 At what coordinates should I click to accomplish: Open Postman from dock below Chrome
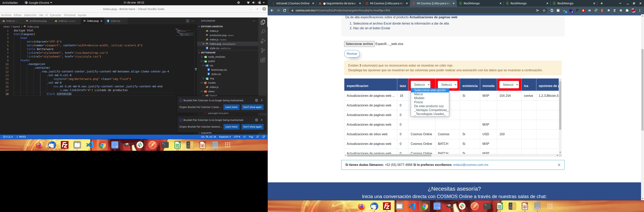475,206
